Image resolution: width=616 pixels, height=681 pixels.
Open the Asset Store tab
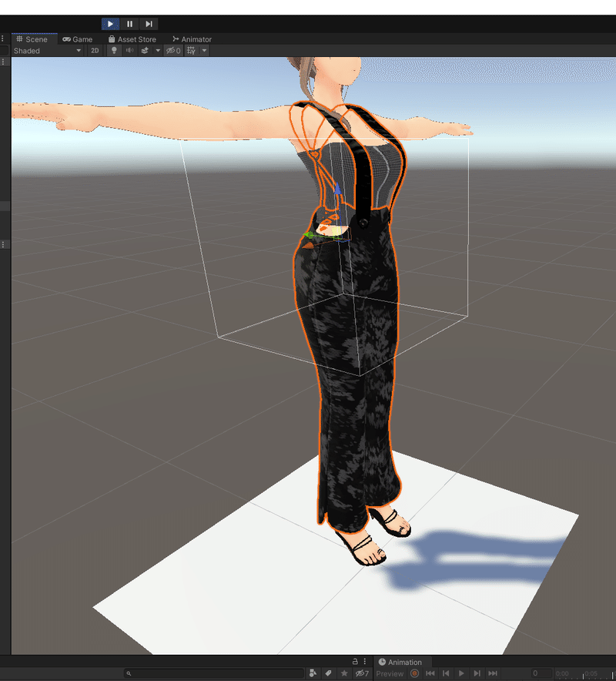point(132,39)
